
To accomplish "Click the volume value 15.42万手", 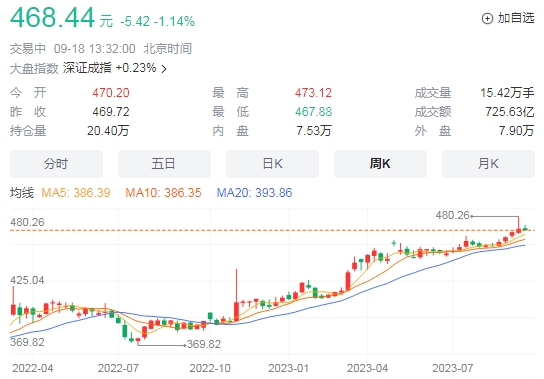I will [x=507, y=93].
